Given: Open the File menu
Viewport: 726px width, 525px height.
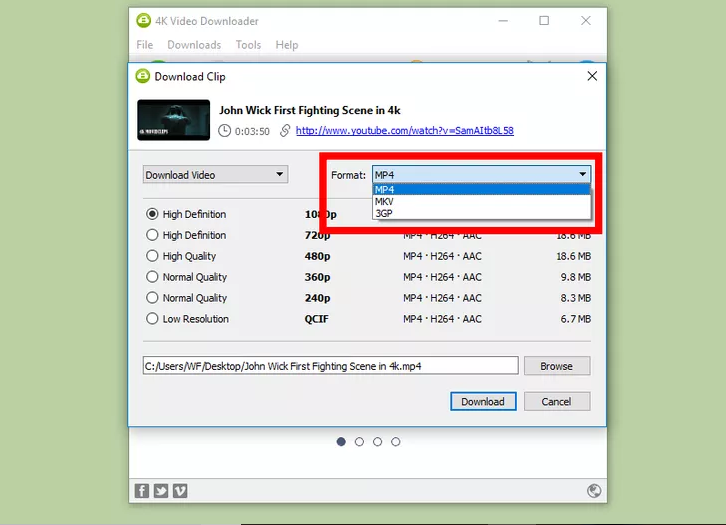Looking at the screenshot, I should pos(144,45).
